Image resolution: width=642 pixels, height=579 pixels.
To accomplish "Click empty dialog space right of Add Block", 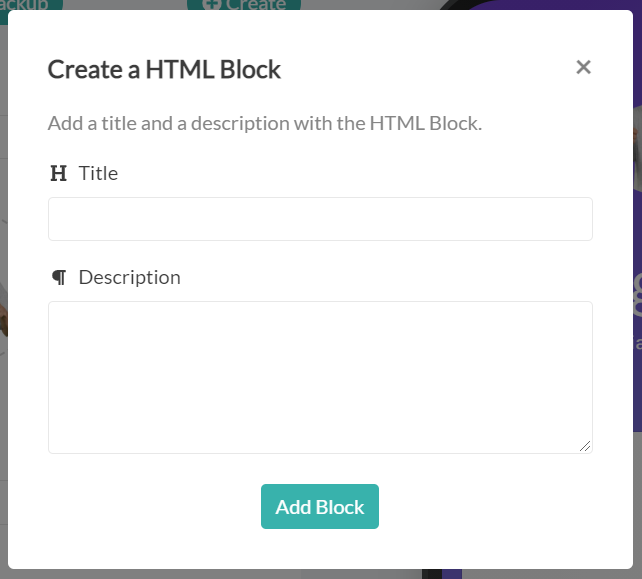I will click(490, 507).
